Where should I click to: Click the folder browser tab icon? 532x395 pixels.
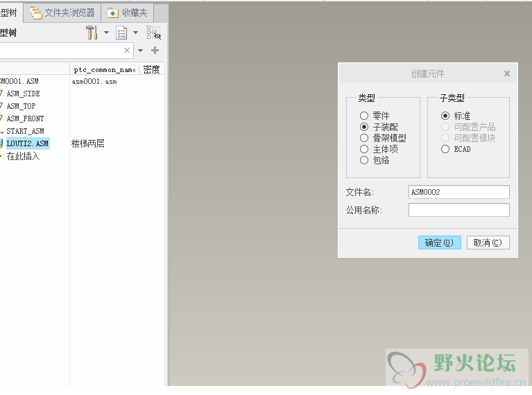(x=35, y=13)
